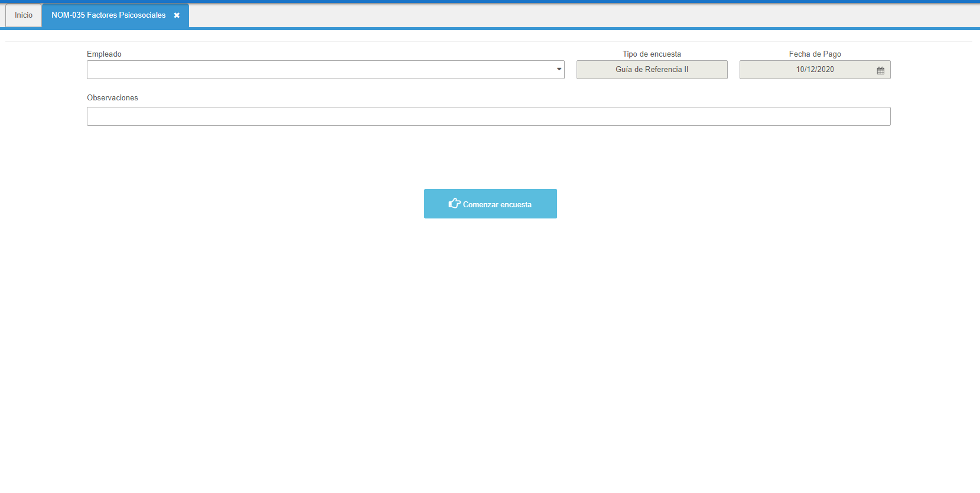Click the Tipo de encuesta label

coord(652,54)
